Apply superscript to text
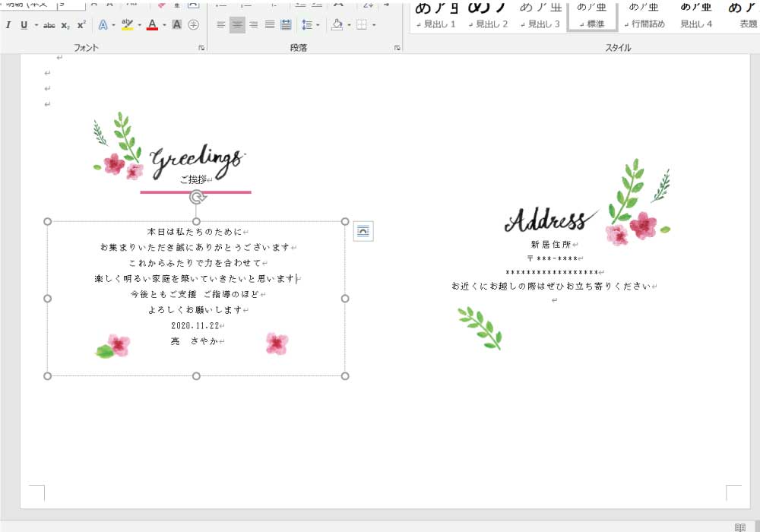Image resolution: width=760 pixels, height=532 pixels. coord(81,25)
